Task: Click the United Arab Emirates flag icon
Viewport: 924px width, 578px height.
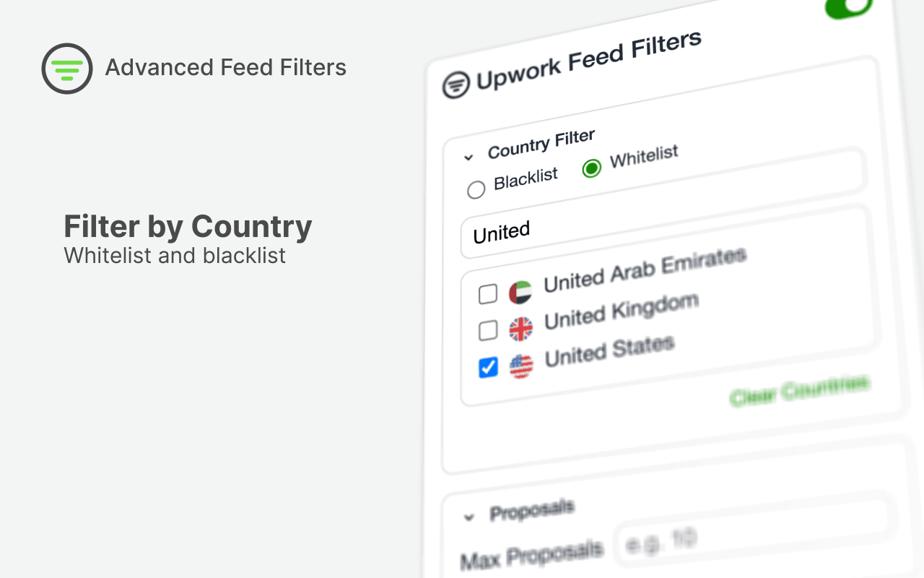Action: 520,292
